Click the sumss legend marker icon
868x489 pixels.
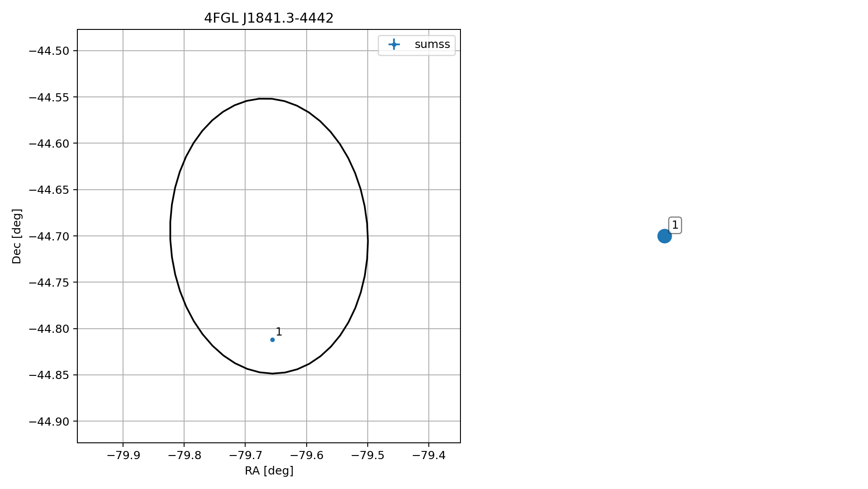pyautogui.click(x=394, y=44)
